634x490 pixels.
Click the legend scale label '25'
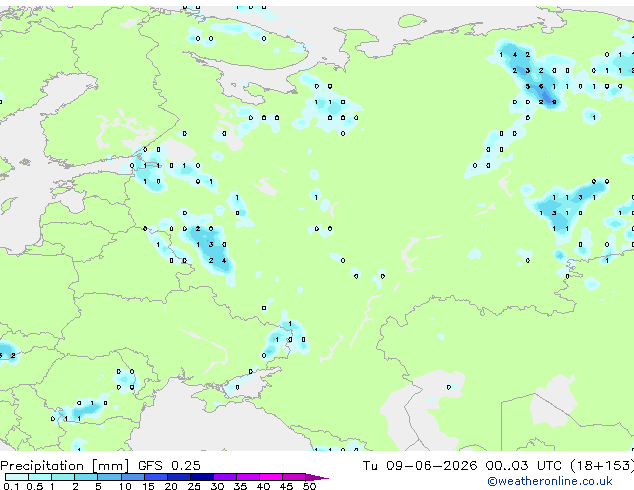pos(194,486)
